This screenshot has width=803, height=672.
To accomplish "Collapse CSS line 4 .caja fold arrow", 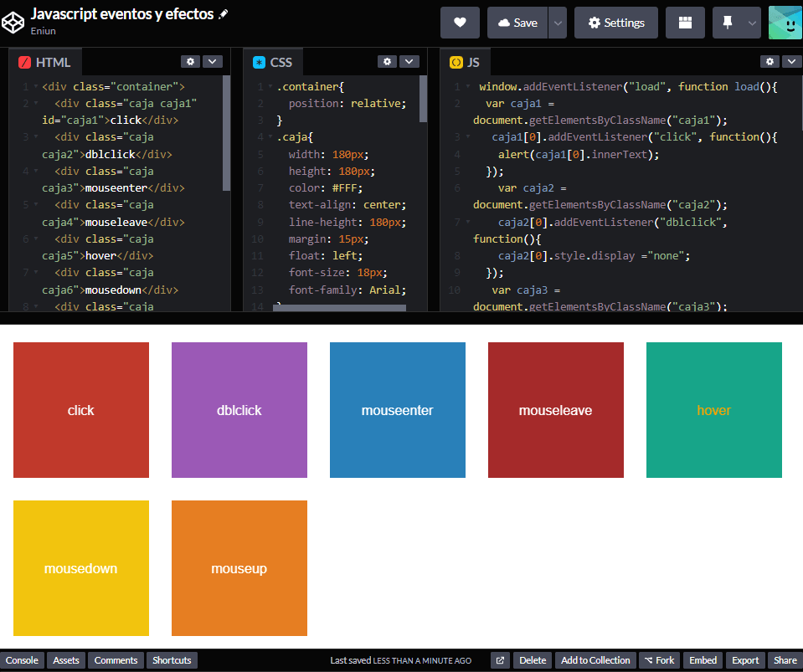I will (270, 136).
